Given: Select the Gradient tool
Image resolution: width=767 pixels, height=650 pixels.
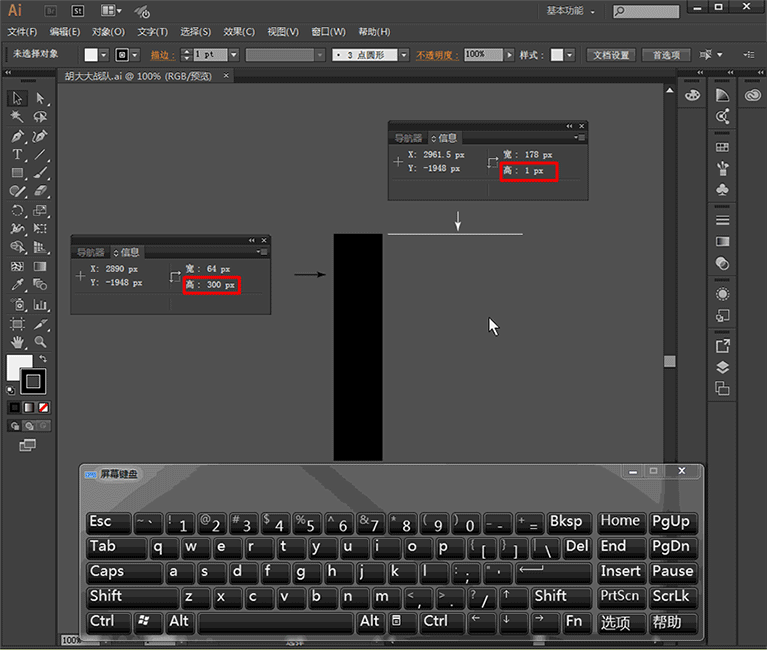Looking at the screenshot, I should pyautogui.click(x=40, y=267).
